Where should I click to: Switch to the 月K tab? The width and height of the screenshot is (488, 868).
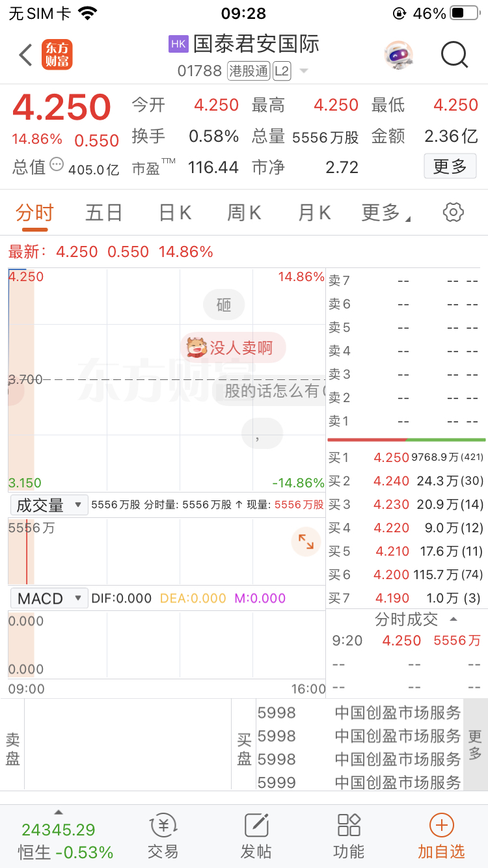[314, 212]
